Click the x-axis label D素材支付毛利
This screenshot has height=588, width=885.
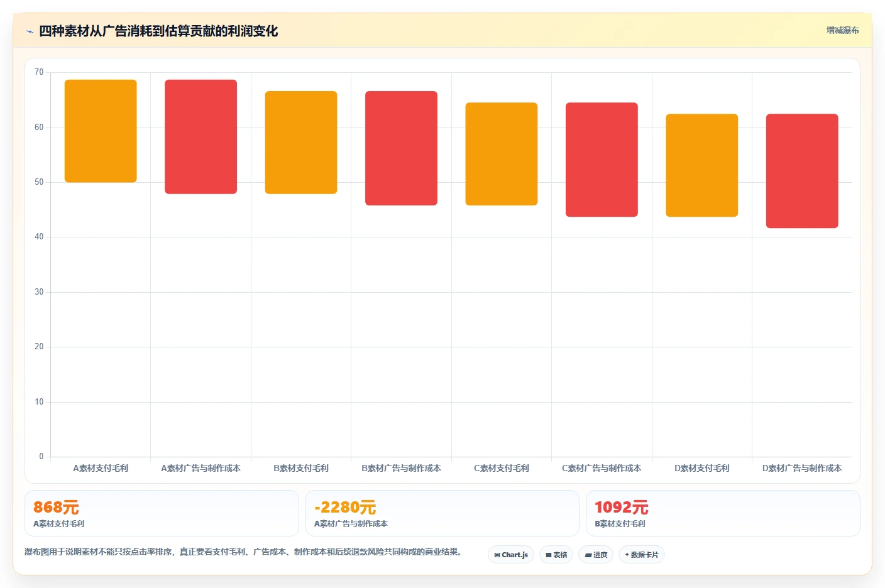[x=702, y=468]
